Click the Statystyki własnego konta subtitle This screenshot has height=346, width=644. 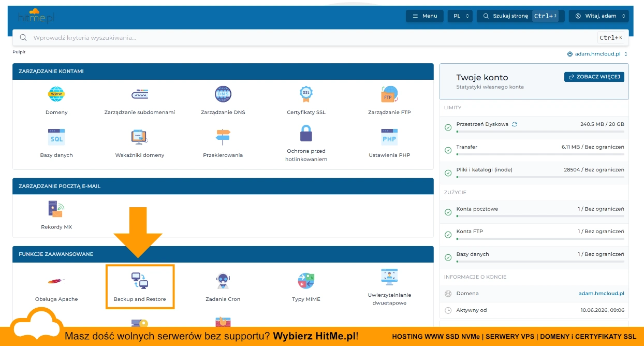pos(490,86)
